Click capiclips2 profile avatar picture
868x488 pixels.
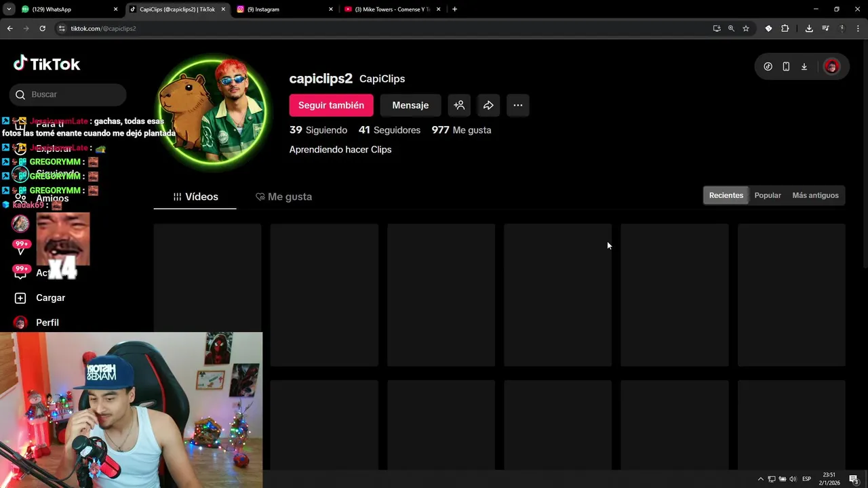[x=212, y=110]
